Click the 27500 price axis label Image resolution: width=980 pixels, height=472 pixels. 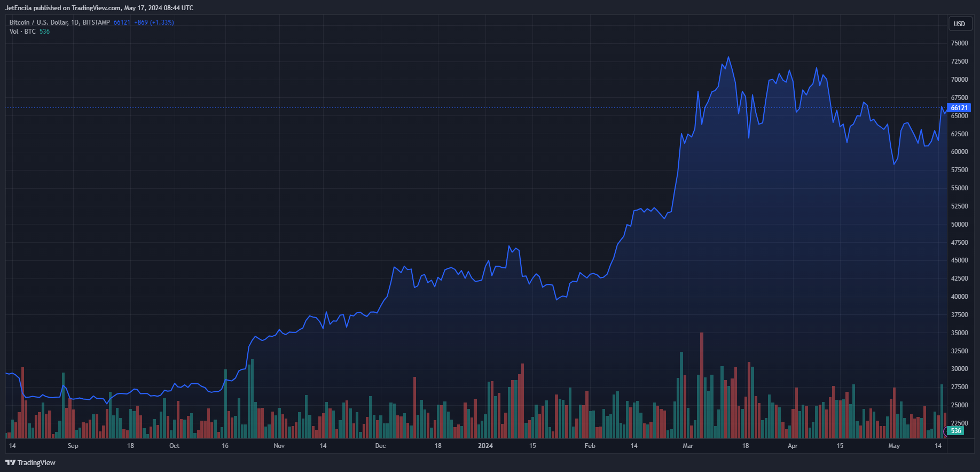(959, 387)
